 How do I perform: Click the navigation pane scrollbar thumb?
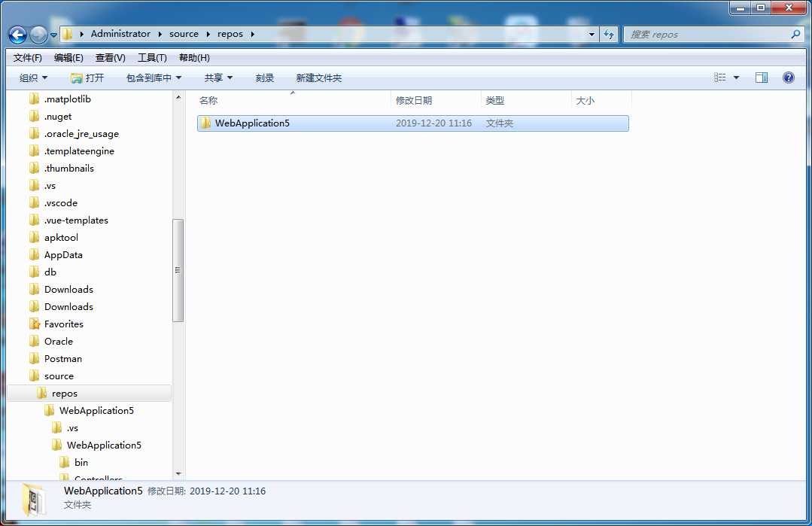[x=178, y=270]
